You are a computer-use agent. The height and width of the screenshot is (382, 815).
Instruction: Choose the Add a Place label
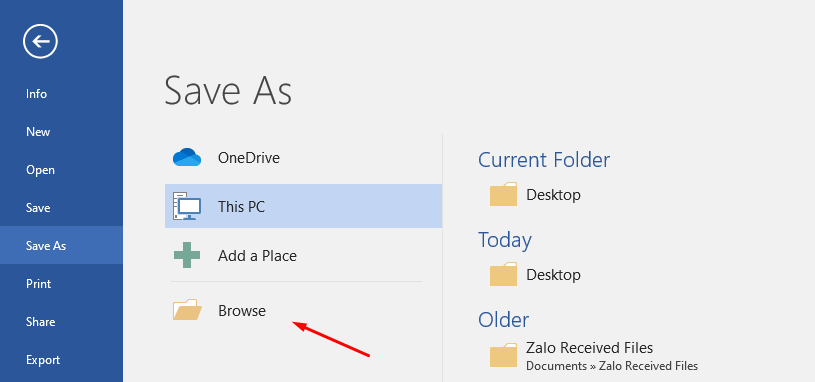257,256
